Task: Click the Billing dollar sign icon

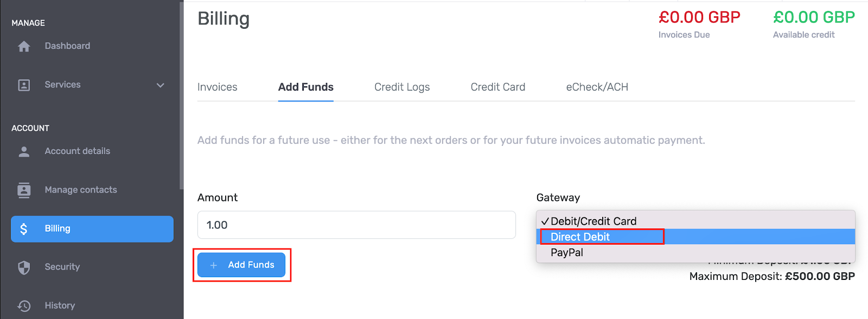Action: pos(24,229)
